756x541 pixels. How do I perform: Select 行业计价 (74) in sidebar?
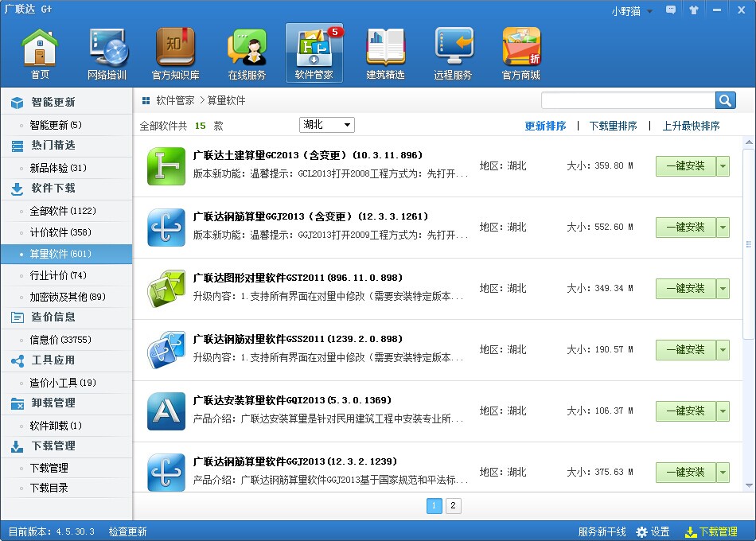[x=66, y=275]
